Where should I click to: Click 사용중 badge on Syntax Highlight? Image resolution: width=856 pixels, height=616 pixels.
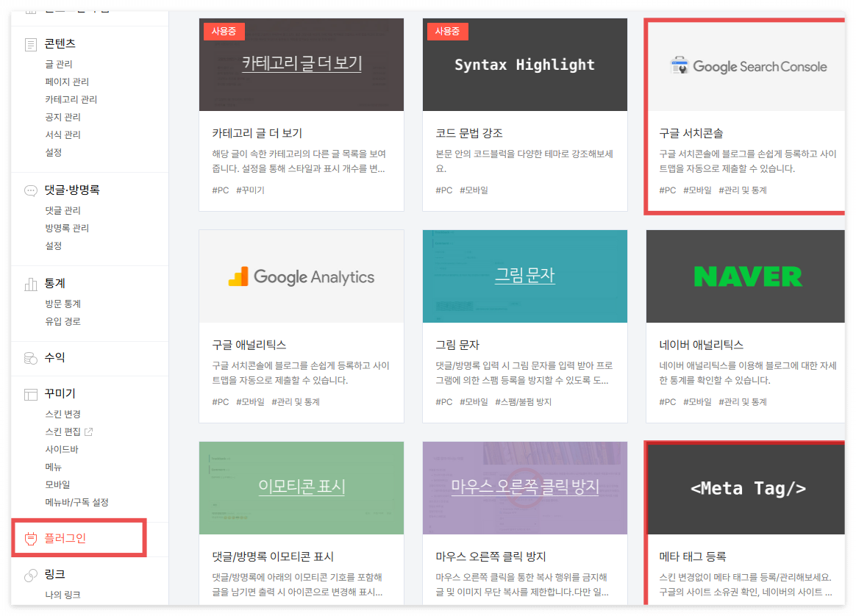click(x=447, y=31)
